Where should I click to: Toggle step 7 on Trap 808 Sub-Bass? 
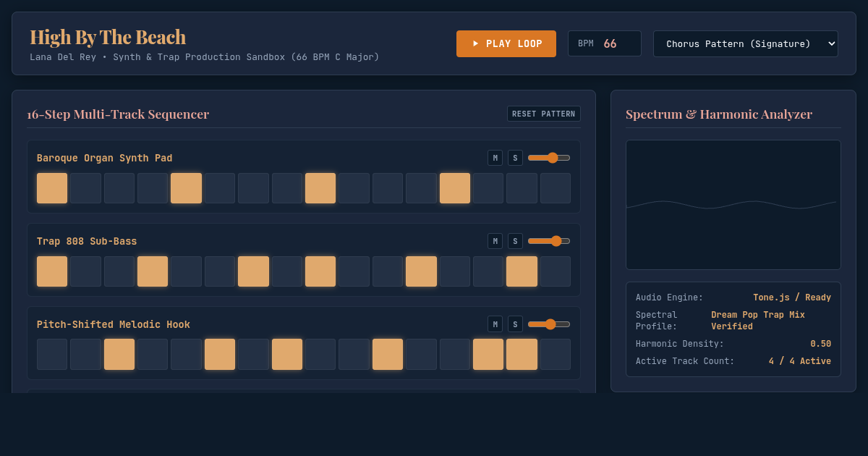pos(253,271)
